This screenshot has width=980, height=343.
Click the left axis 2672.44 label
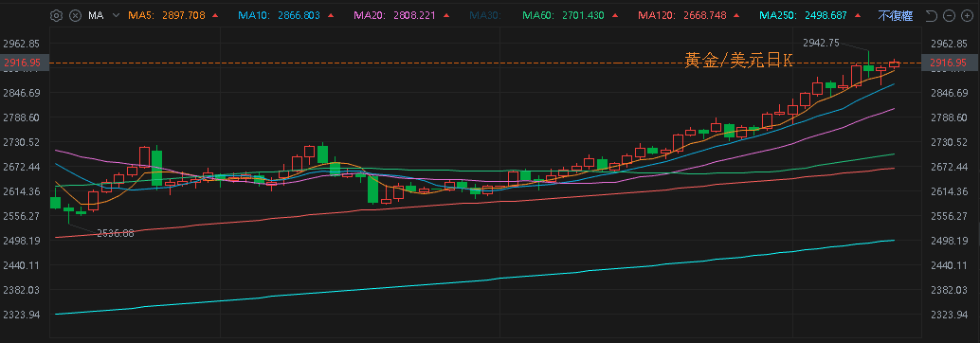pos(21,167)
